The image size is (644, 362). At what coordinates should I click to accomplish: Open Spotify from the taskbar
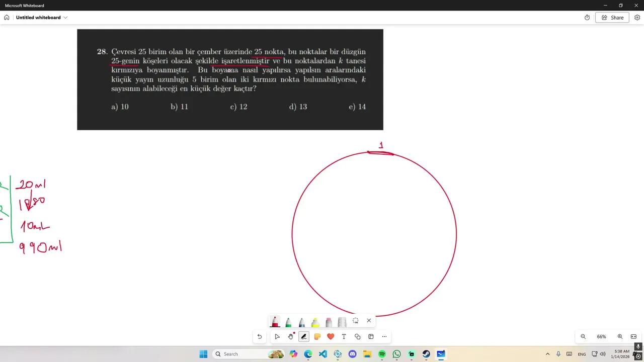(382, 354)
